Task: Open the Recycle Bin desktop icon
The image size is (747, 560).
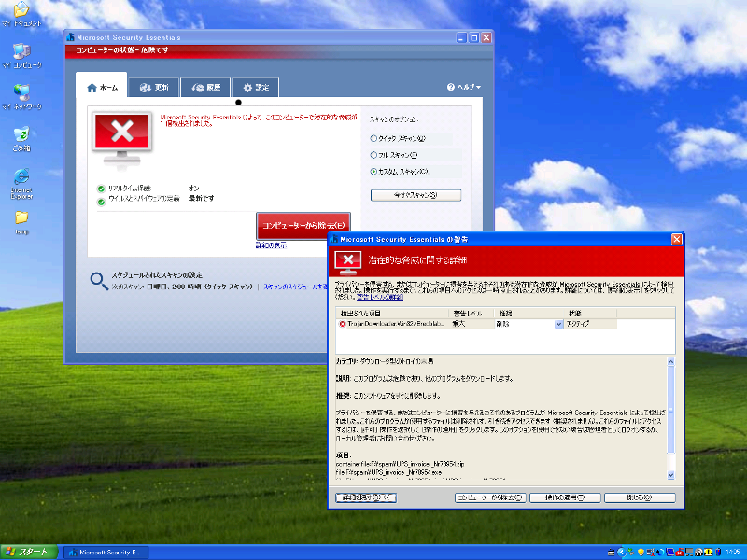Action: tap(21, 138)
